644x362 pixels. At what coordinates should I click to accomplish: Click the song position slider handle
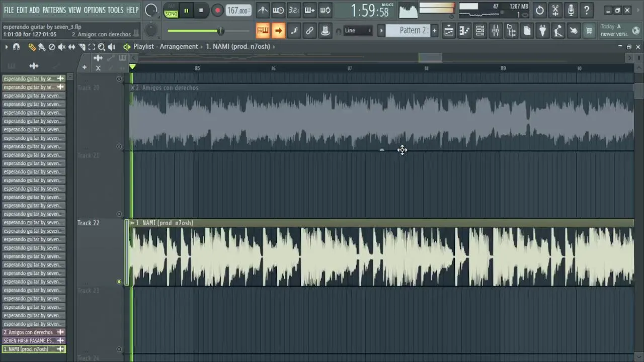tap(220, 31)
